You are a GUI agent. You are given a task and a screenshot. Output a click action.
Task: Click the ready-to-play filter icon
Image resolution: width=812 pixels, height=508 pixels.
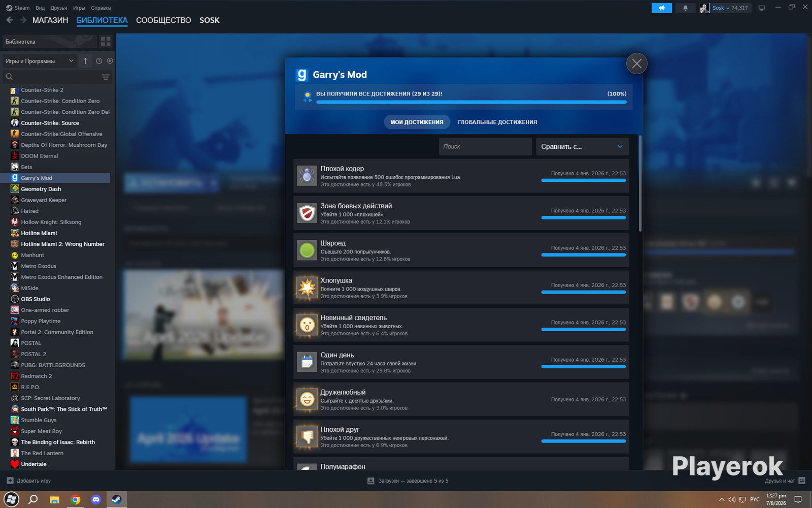coord(110,61)
